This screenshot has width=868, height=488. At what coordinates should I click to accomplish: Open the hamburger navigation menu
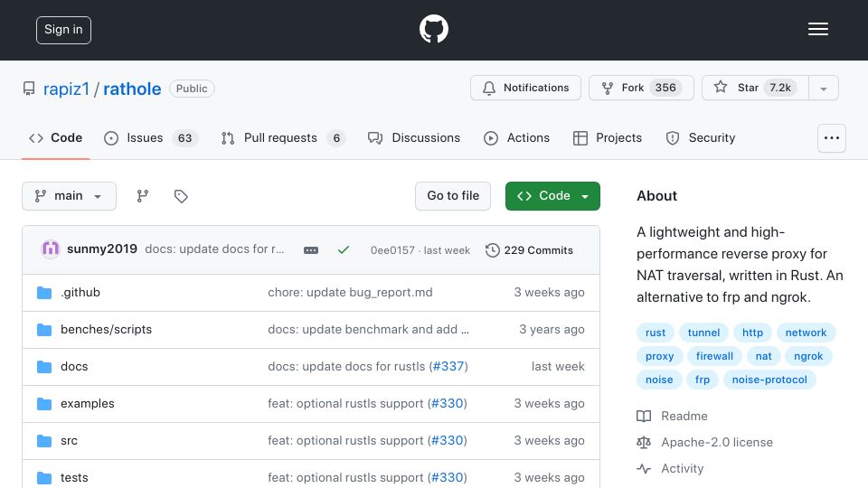(x=817, y=29)
